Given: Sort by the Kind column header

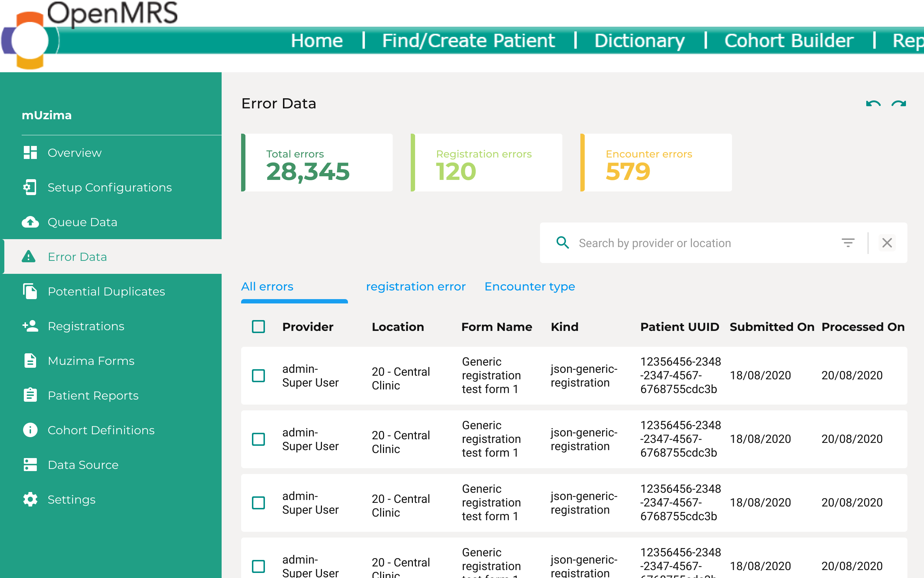Looking at the screenshot, I should pos(565,327).
